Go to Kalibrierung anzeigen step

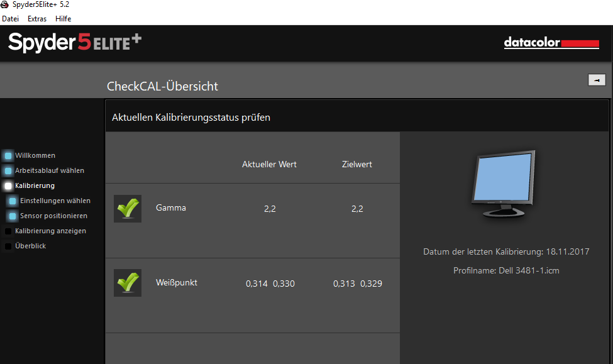pos(50,231)
